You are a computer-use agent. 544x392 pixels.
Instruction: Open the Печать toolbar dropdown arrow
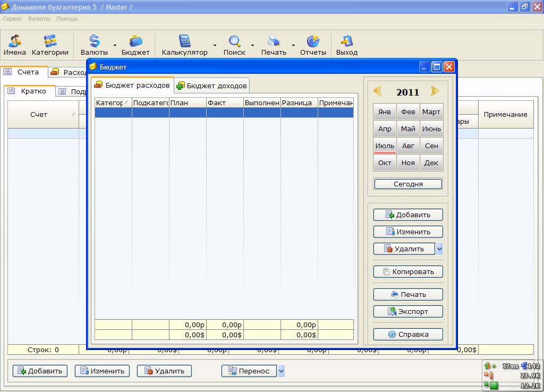[293, 46]
